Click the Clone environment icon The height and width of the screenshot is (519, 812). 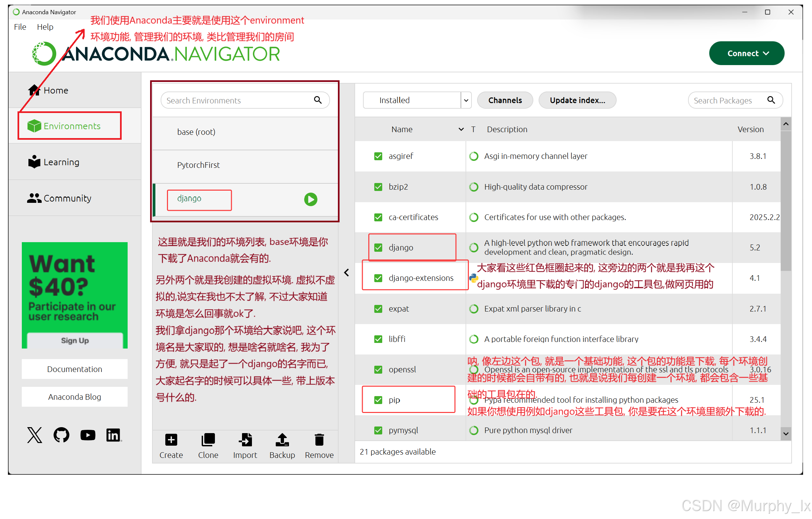[x=208, y=440]
